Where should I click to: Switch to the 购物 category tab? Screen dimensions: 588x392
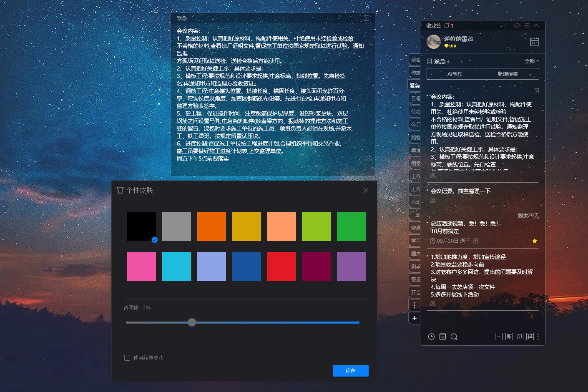415,137
